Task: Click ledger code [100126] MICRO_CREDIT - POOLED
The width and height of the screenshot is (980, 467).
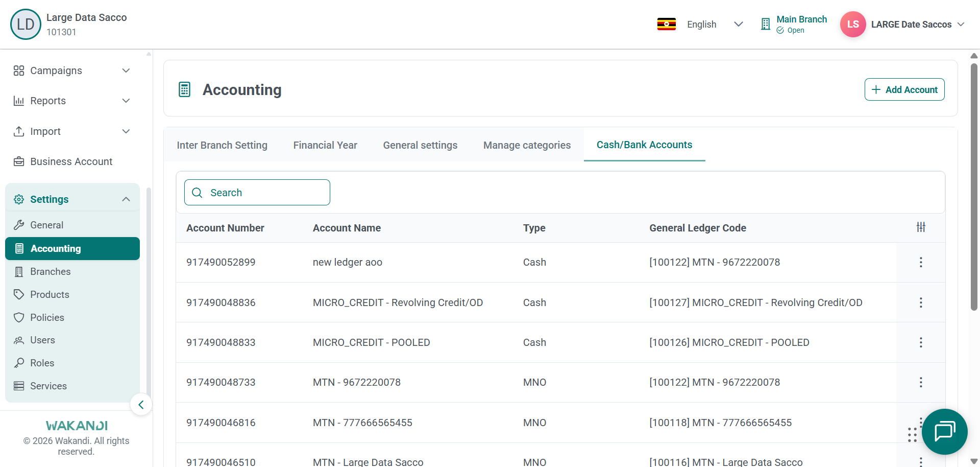Action: (x=729, y=342)
